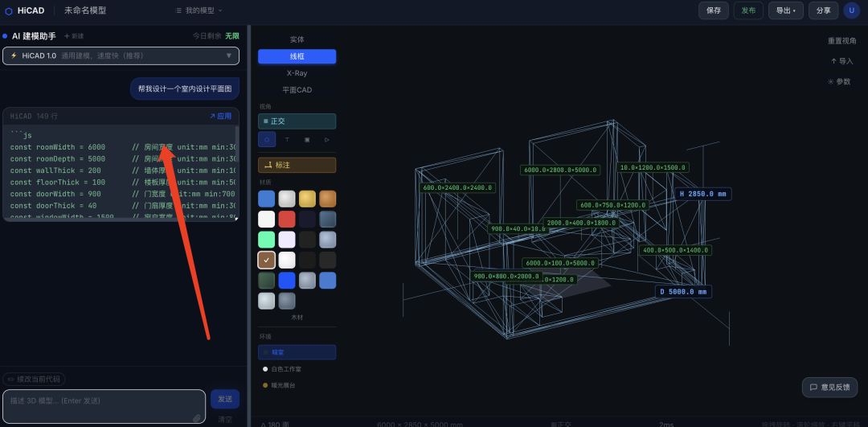The height and width of the screenshot is (427, 868).
Task: Pick the copper material swatch
Action: (x=327, y=199)
